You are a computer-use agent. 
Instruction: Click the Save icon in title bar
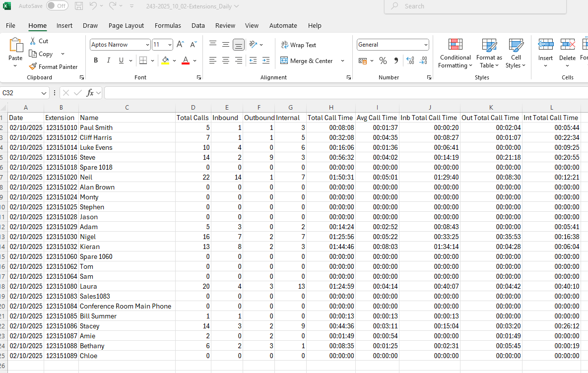click(x=79, y=6)
